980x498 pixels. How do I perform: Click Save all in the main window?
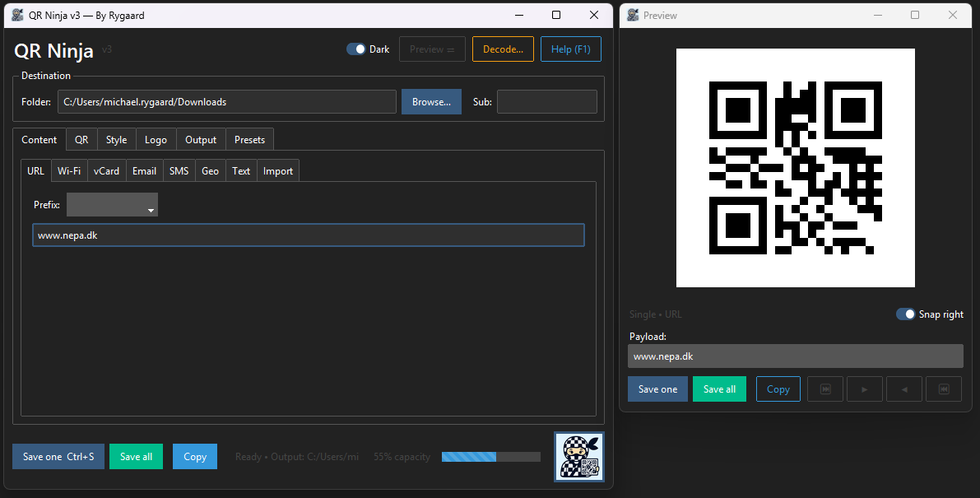tap(137, 457)
